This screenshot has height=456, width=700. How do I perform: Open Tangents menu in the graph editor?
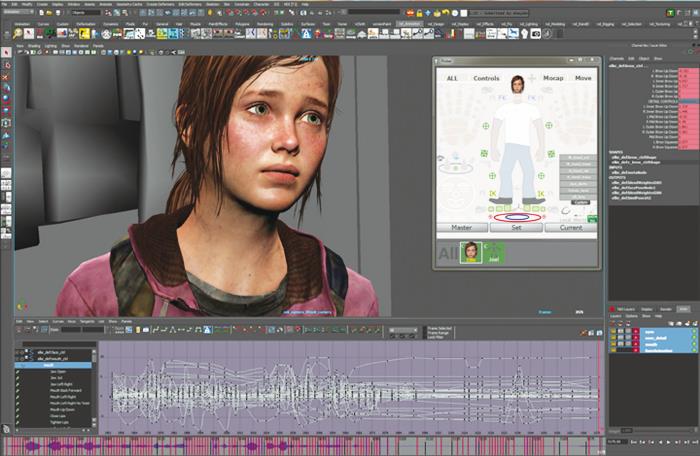(x=89, y=322)
